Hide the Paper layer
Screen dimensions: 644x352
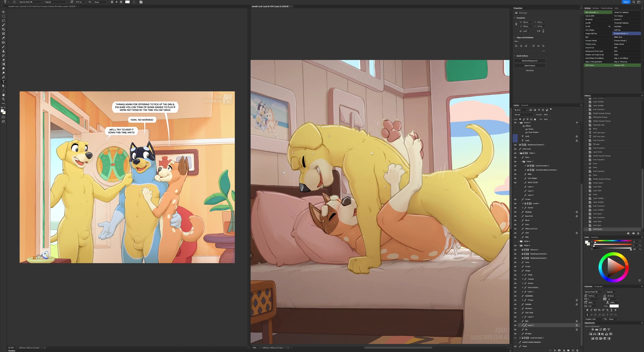point(515,346)
